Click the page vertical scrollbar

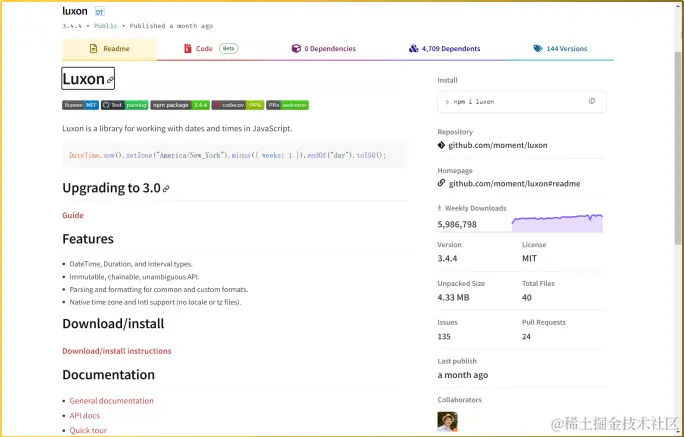[678, 148]
